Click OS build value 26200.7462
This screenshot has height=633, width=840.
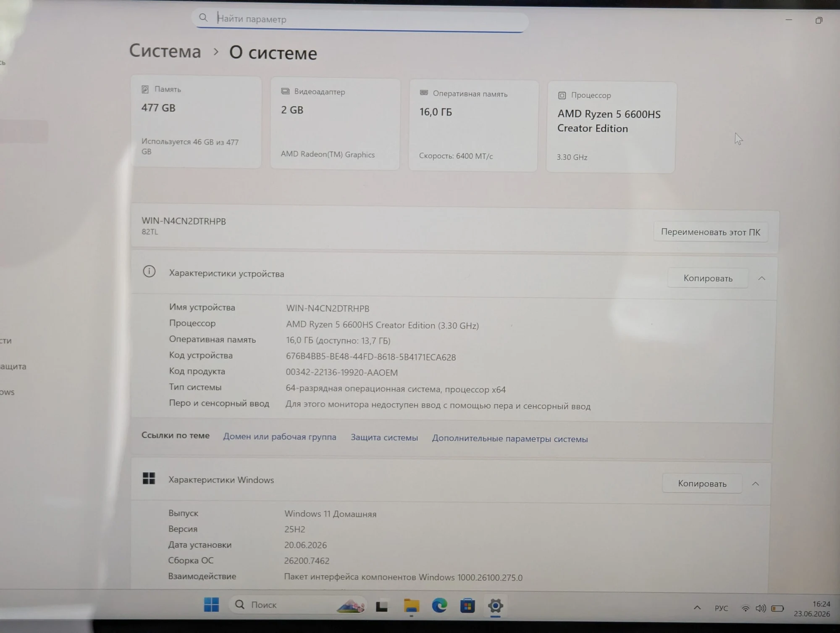pos(307,561)
